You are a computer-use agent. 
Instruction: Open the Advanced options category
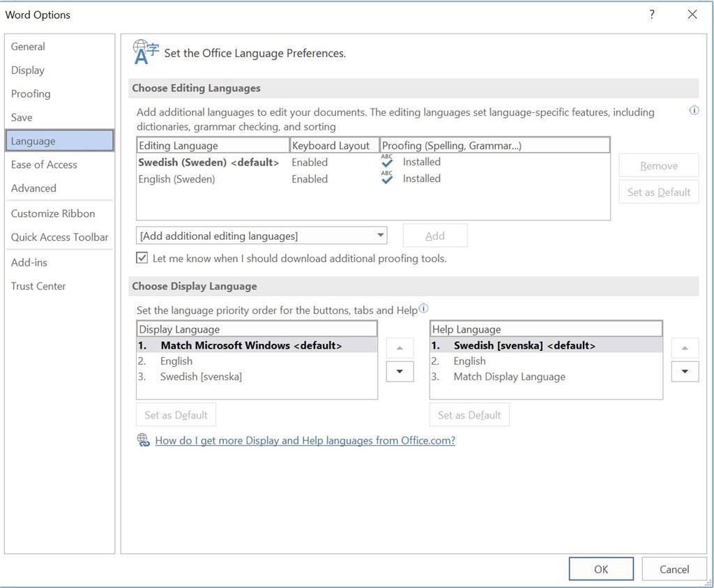pyautogui.click(x=60, y=188)
